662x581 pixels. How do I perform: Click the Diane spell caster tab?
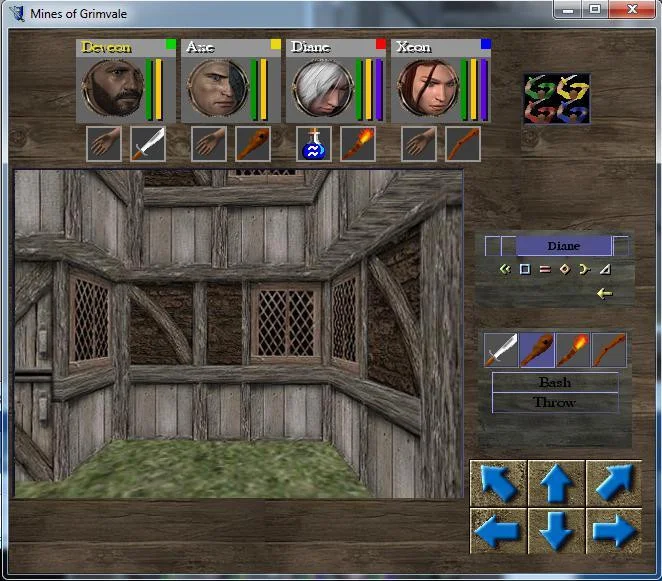pos(564,246)
